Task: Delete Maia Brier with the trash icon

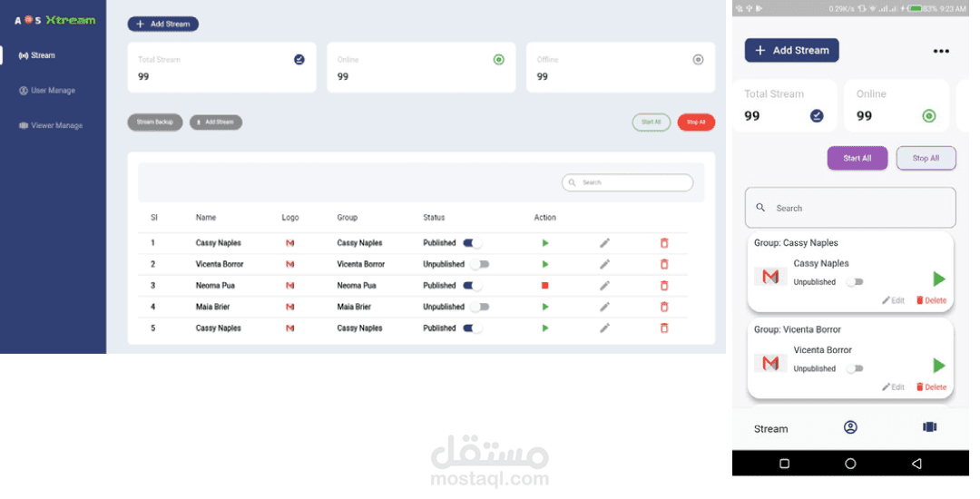Action: [664, 307]
